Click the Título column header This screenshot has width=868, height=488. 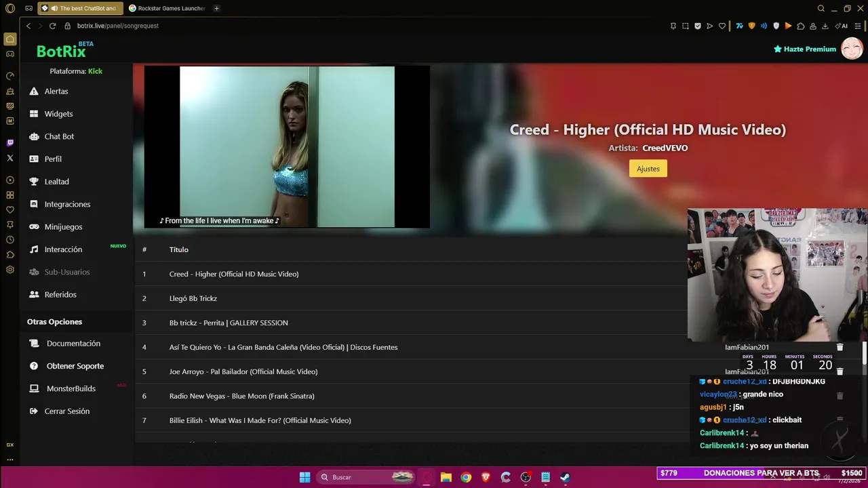[x=179, y=249]
